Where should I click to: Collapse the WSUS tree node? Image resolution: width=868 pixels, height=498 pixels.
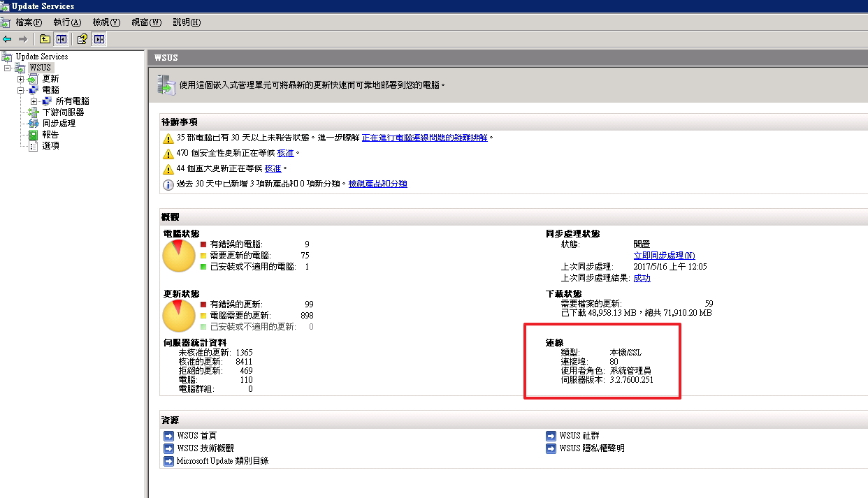[7, 68]
